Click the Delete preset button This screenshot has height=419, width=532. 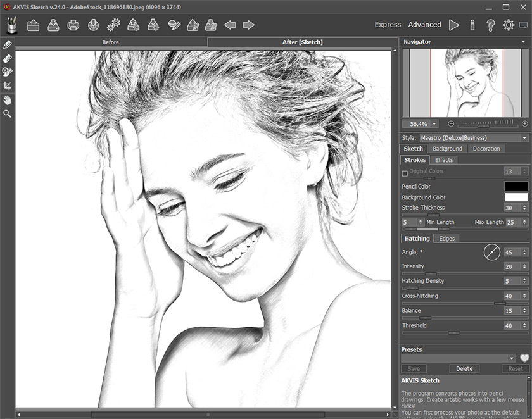coord(464,368)
